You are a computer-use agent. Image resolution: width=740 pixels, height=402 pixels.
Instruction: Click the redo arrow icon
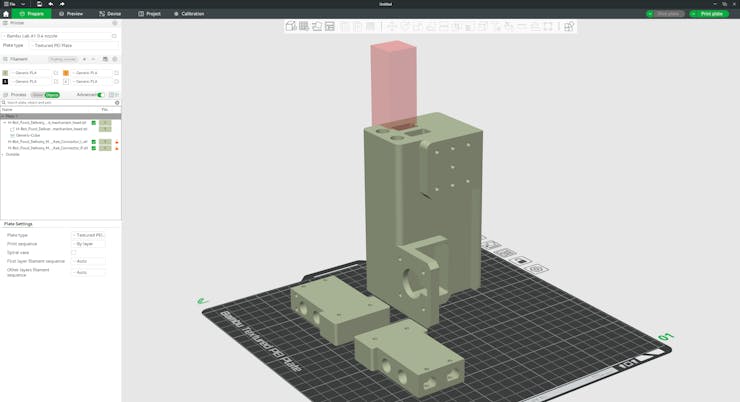click(62, 4)
